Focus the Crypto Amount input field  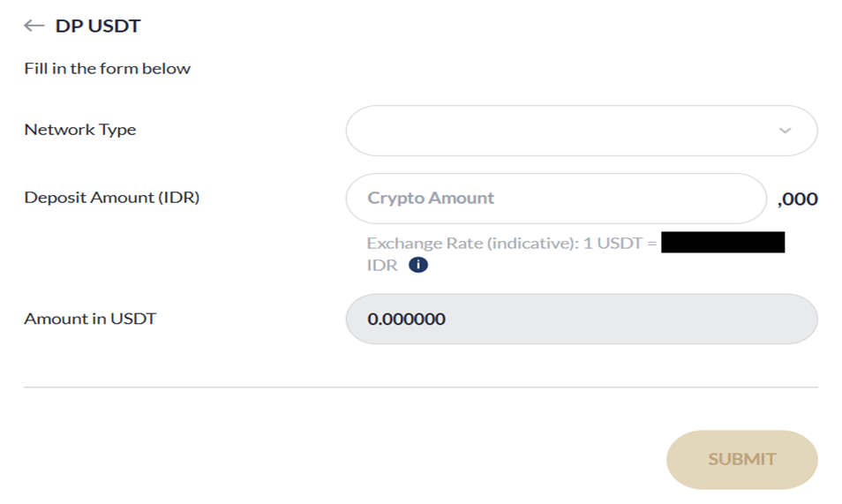pyautogui.click(x=556, y=199)
